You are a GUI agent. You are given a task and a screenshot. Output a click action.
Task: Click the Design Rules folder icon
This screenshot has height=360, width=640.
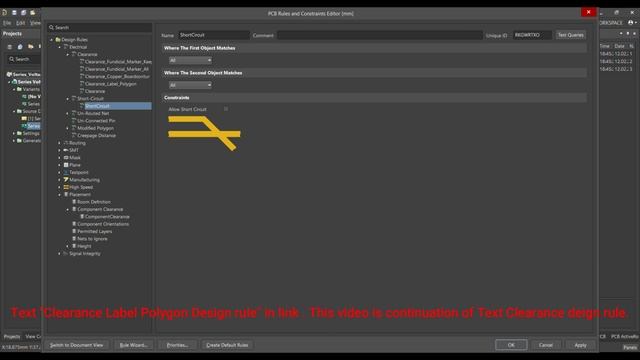58,40
